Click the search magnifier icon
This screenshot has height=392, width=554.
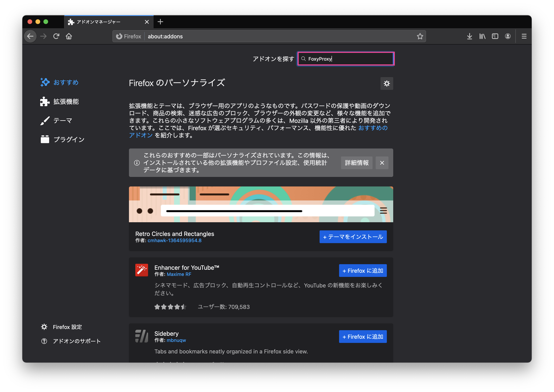click(303, 59)
